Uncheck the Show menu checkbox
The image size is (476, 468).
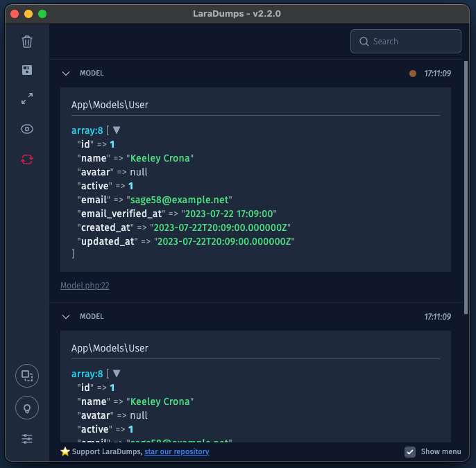click(410, 451)
